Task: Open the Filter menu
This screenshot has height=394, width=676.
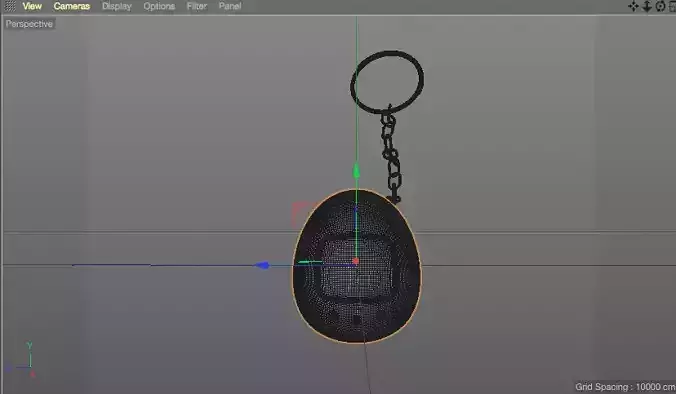Action: tap(197, 6)
